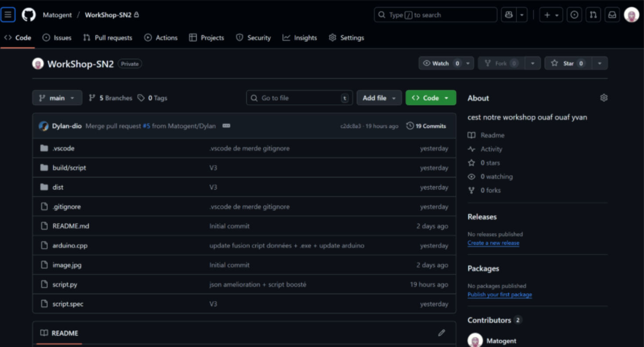This screenshot has width=644, height=347.
Task: Open the main branch switcher dropdown
Action: tap(57, 98)
